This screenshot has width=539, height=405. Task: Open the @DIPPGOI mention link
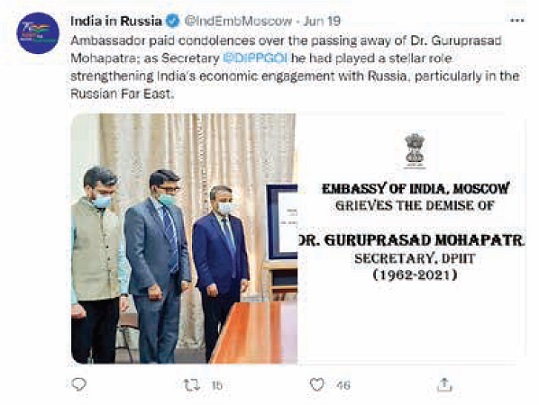255,58
